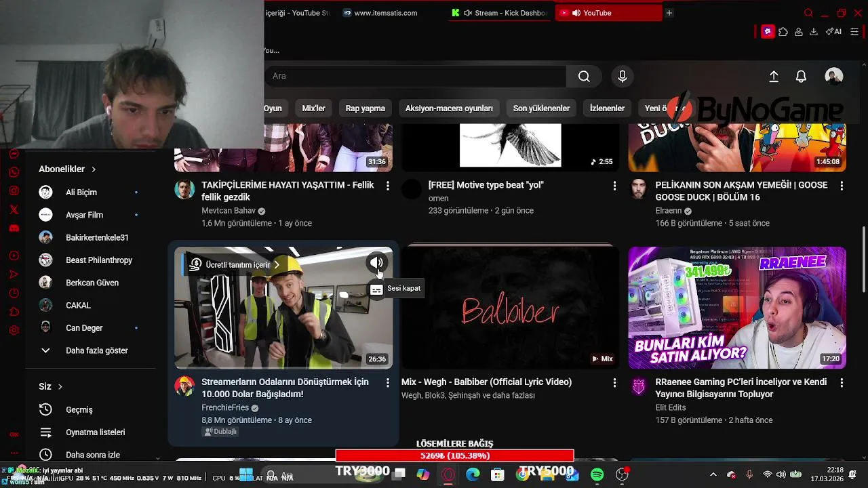
Task: Open X (Twitter) in browser sidebar
Action: tap(14, 209)
